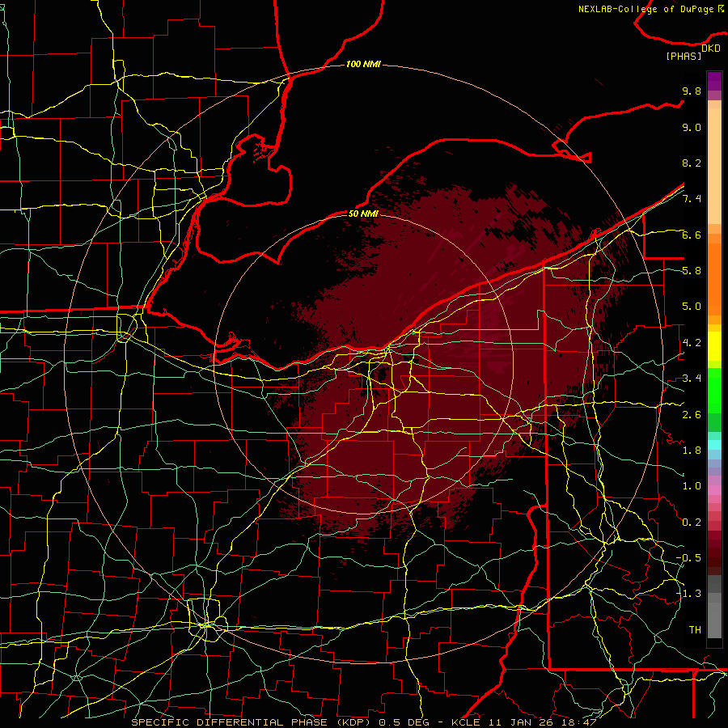Click the 5.8 scale value
The image size is (728, 728).
(x=692, y=271)
